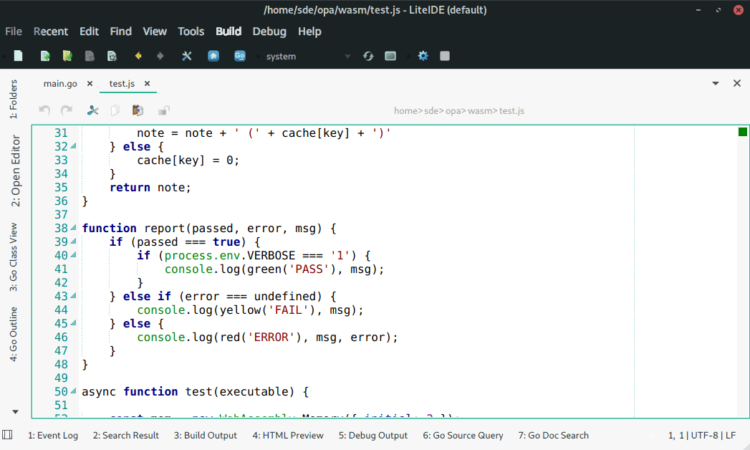Screen dimensions: 750x450
Task: Open the Build menu
Action: (228, 32)
